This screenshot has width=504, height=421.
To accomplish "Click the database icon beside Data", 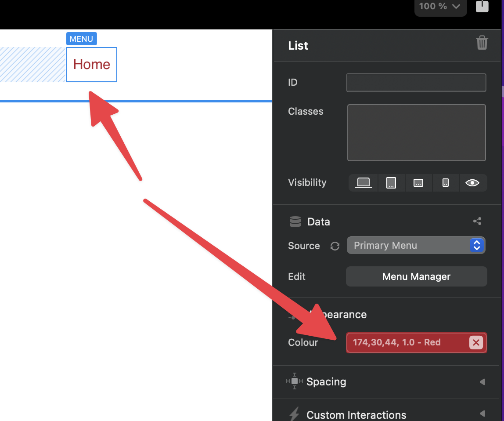I will pyautogui.click(x=295, y=221).
